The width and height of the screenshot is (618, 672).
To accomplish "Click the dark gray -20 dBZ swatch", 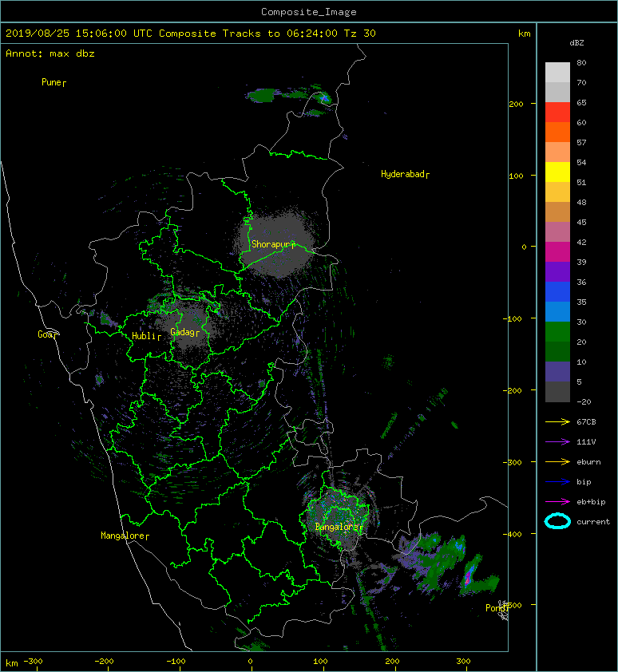I will tap(557, 392).
